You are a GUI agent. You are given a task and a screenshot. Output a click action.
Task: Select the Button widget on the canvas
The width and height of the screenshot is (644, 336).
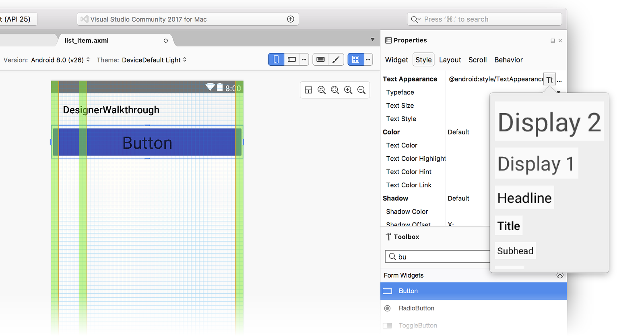tap(147, 142)
